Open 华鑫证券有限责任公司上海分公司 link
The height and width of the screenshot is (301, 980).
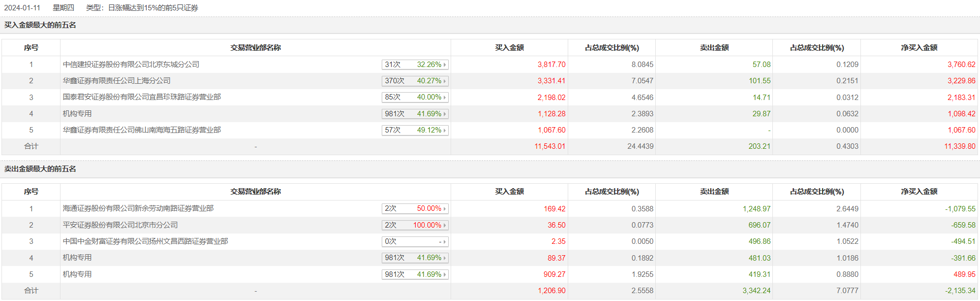coord(117,81)
